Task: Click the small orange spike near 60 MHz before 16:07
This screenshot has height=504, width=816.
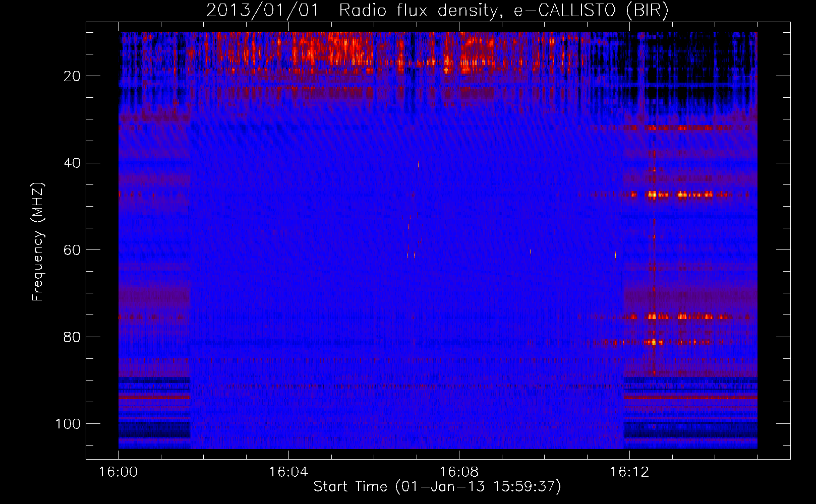Action: coord(408,255)
